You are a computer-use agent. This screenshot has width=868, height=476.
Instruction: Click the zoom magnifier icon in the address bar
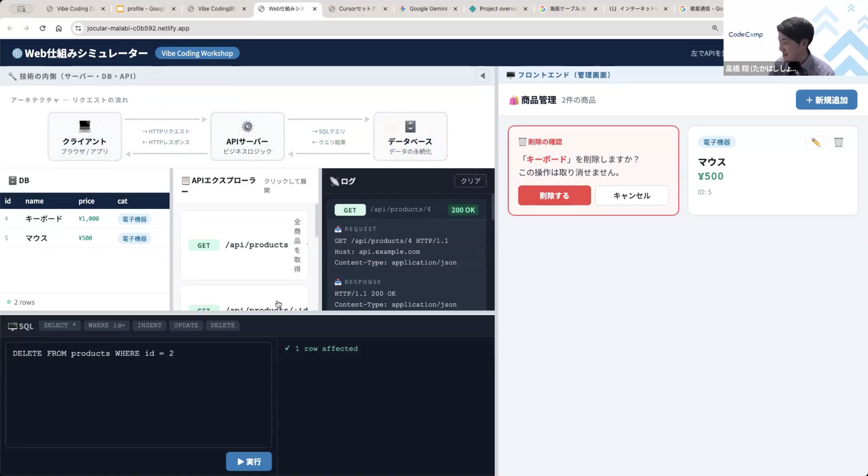tap(715, 28)
